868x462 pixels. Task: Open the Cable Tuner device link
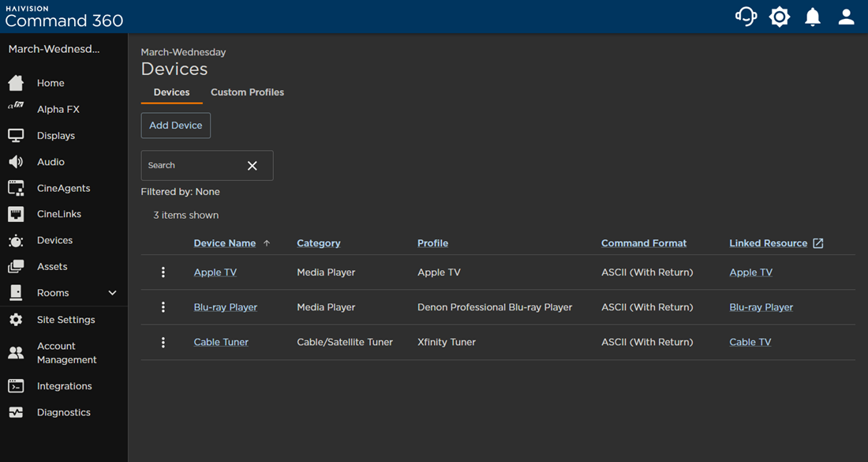click(x=221, y=342)
